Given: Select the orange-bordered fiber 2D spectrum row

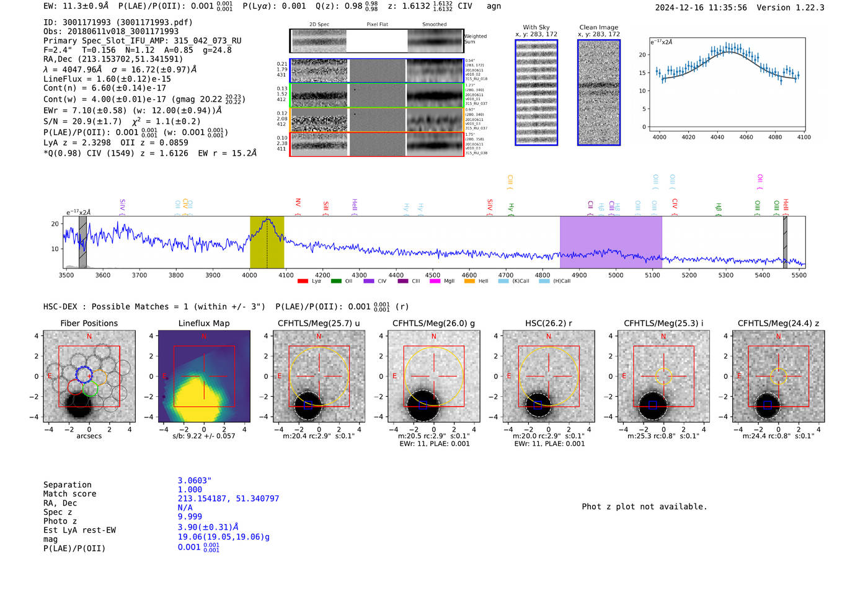Looking at the screenshot, I should coord(376,120).
